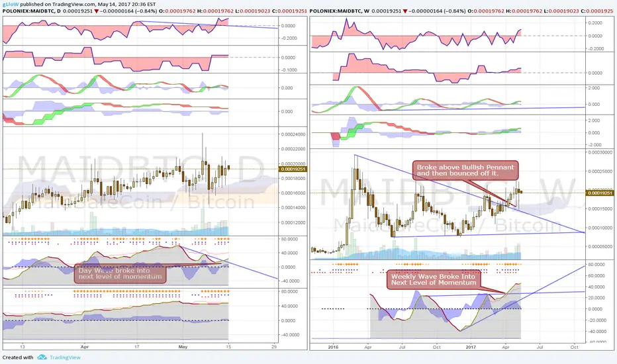Viewport: 617px width, 364px height.
Task: Click the 'Created with' footer text
Action: tap(18, 357)
